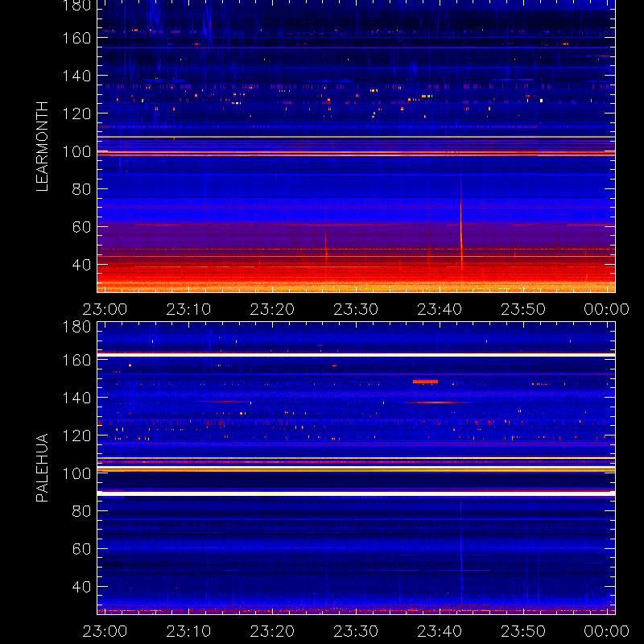Pick 23:50 time label under Palehua plot
Screen dimensions: 644x644
pos(523,631)
